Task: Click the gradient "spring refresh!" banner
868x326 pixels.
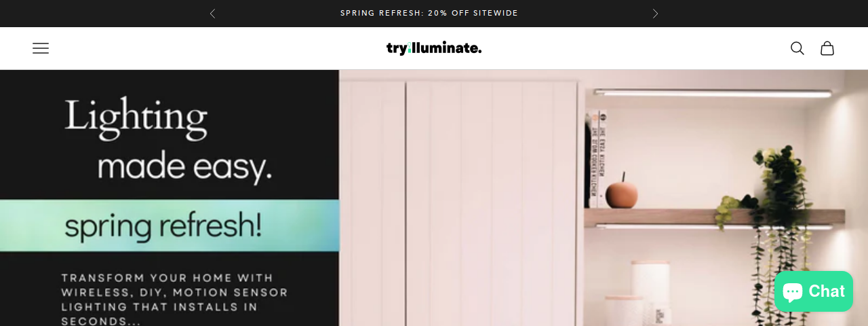Action: click(x=170, y=226)
